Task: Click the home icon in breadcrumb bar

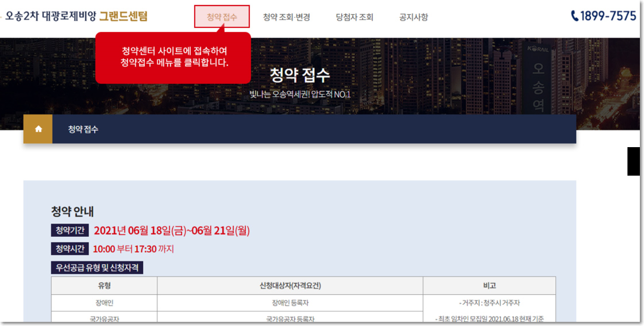Action: [x=38, y=129]
